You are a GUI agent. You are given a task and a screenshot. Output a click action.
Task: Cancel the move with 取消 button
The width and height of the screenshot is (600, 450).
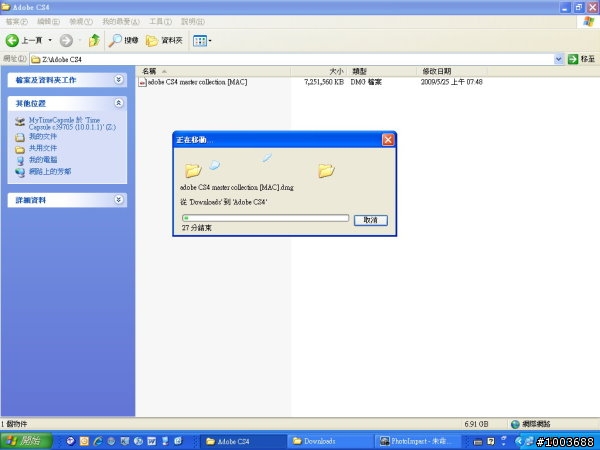coord(370,220)
